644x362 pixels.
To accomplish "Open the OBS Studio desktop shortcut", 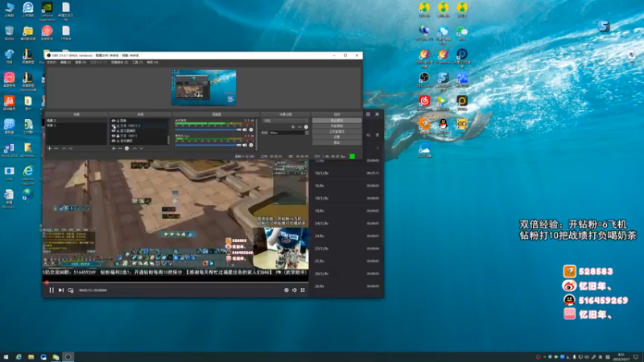I will (x=424, y=78).
